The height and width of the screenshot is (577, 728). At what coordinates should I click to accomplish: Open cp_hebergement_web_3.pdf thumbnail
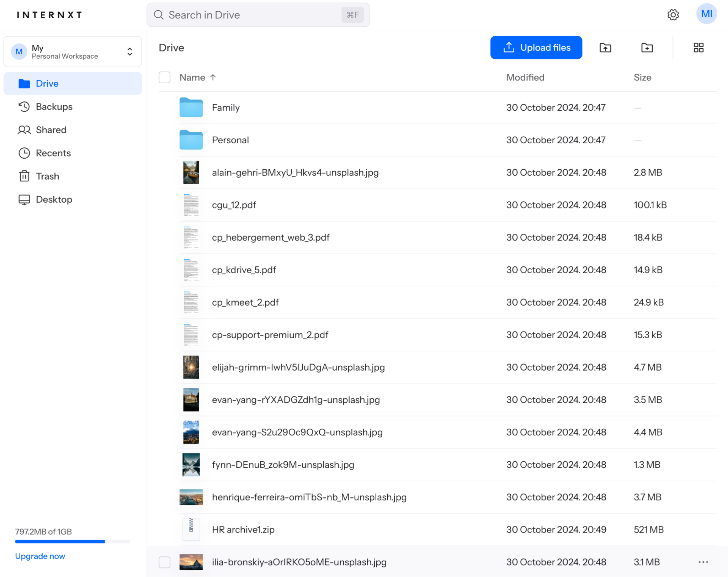tap(191, 237)
